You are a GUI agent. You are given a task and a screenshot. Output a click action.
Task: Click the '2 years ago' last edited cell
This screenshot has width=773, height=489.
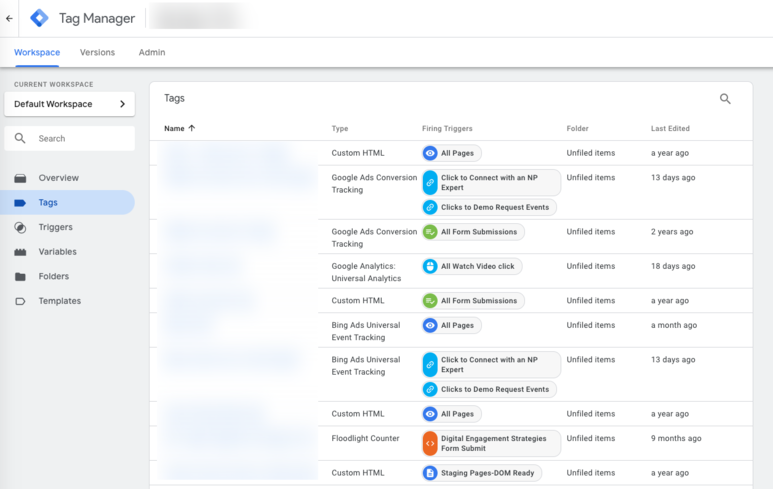[672, 232]
